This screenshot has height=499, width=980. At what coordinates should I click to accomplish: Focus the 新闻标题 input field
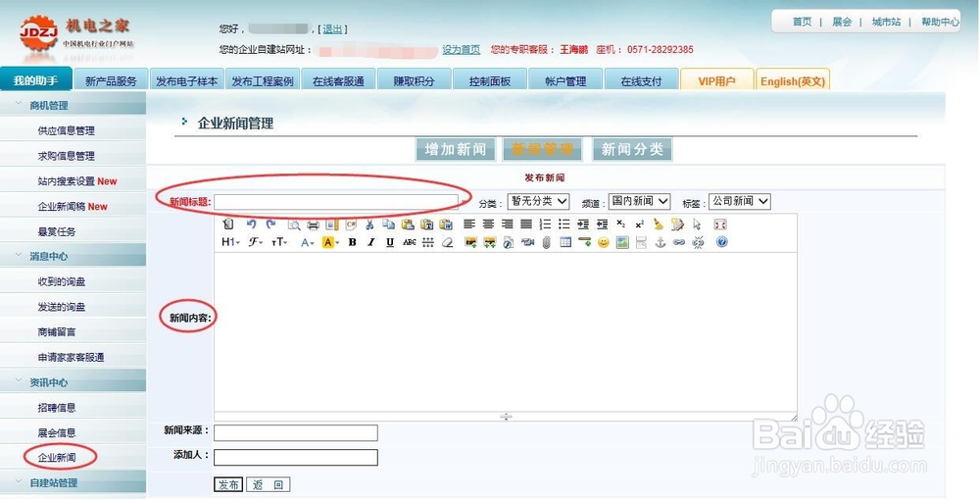point(336,202)
